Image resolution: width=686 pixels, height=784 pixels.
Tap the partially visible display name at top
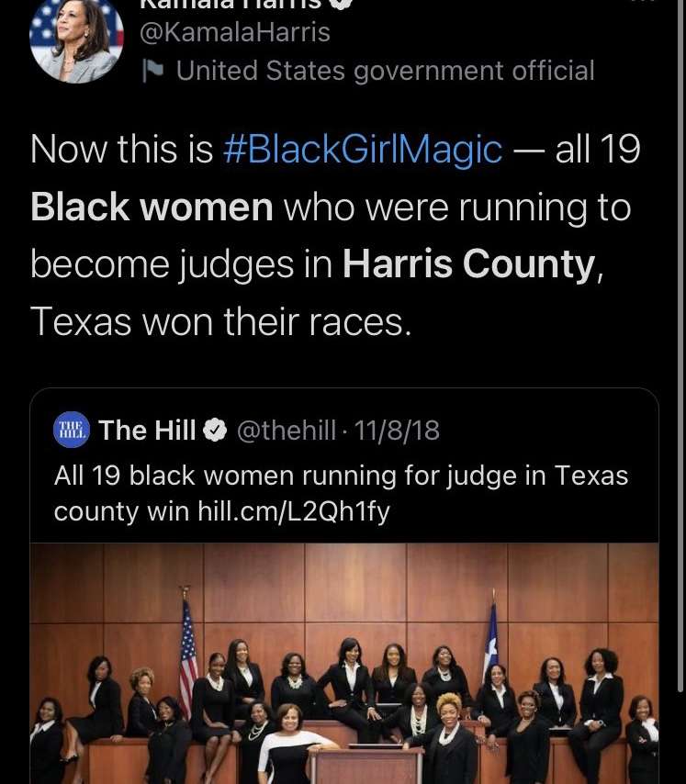tap(230, 4)
